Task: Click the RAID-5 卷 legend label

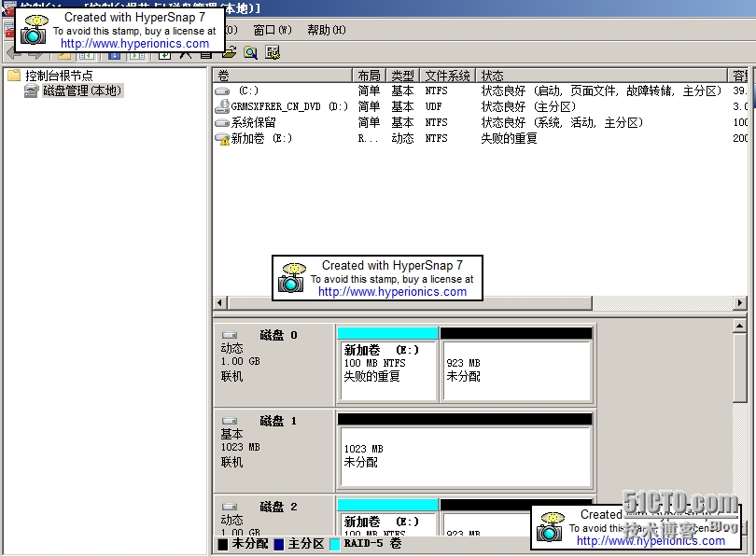Action: (x=372, y=544)
